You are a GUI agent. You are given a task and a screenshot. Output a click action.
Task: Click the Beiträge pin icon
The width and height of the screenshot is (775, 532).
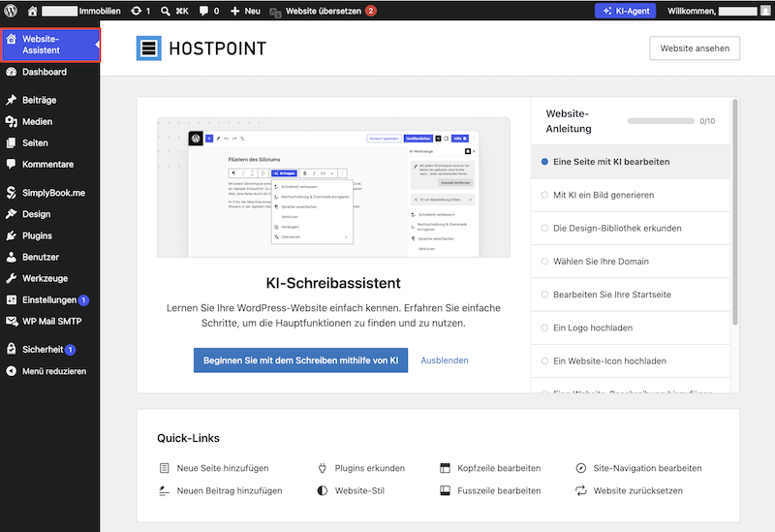(x=12, y=100)
